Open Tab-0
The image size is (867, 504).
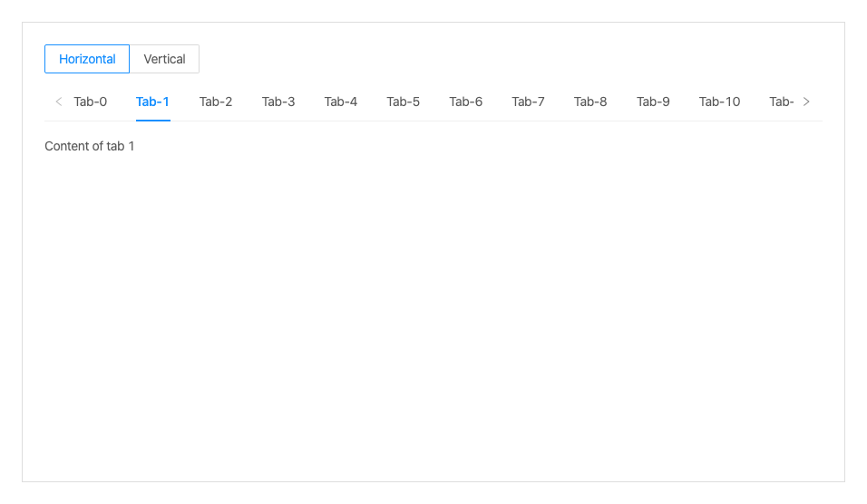[x=91, y=102]
